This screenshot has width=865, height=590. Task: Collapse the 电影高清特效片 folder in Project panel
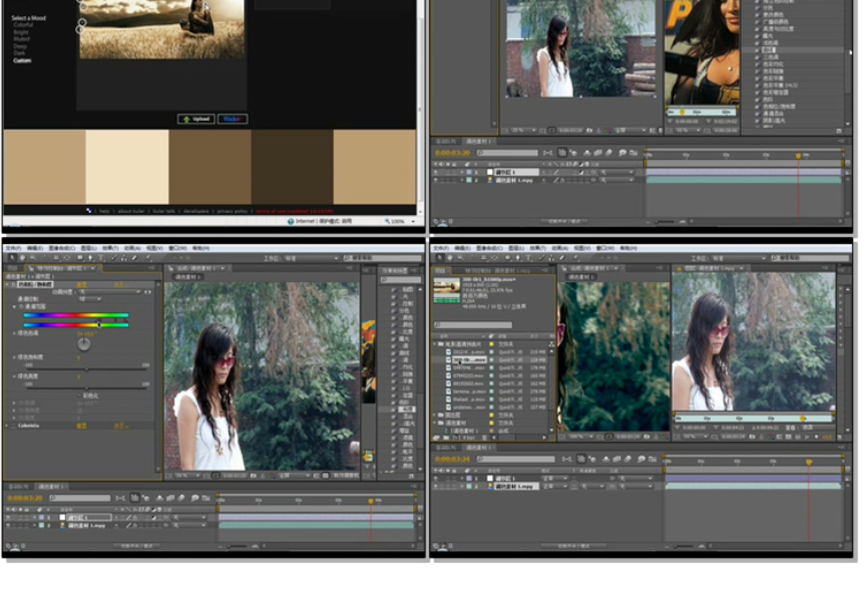click(x=436, y=345)
